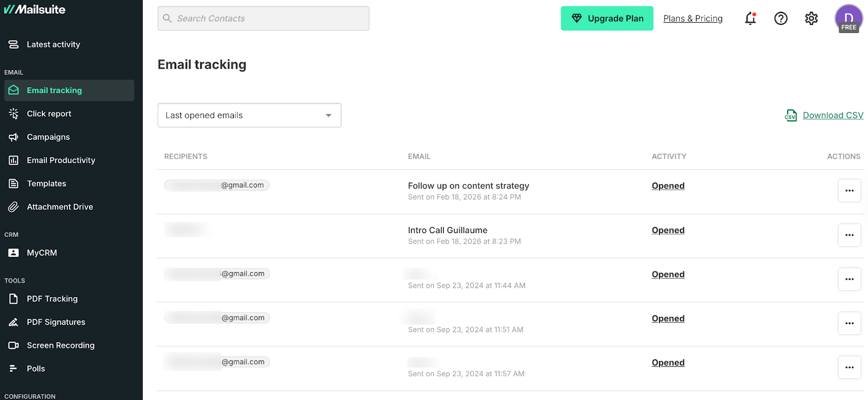Click Opened for email sent 11:44 AM
868x400 pixels.
(x=668, y=274)
